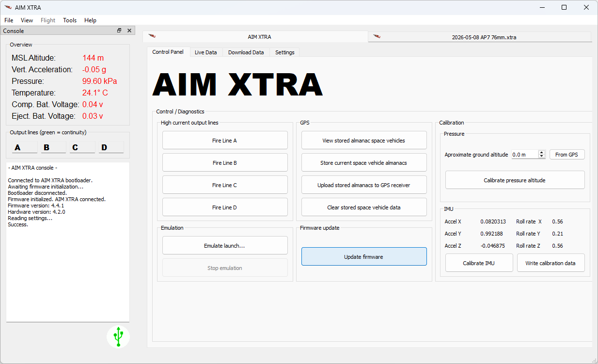Click the large AIM XTRA logo heading
The width and height of the screenshot is (598, 364).
(237, 85)
